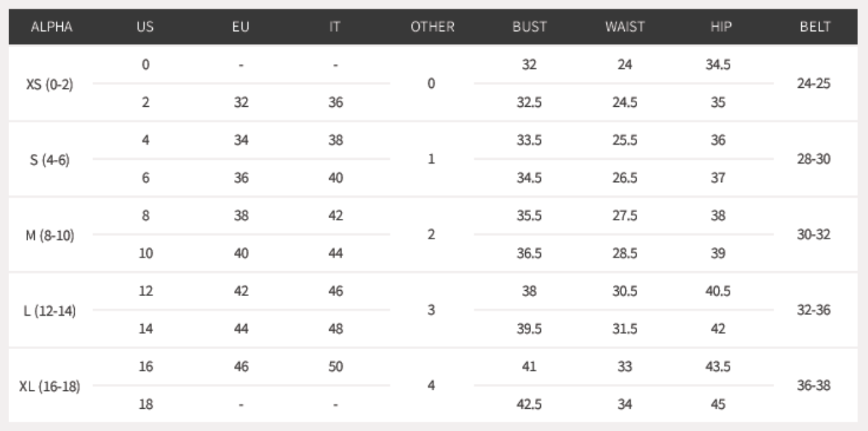Select the M (8-10) size row label
The image size is (868, 431).
50,235
